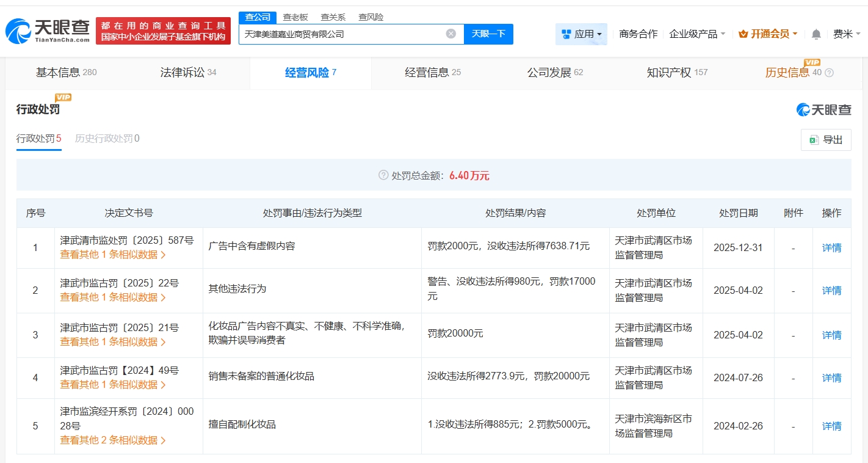
Task: Click the help icon beside 历史信息
Action: point(829,73)
